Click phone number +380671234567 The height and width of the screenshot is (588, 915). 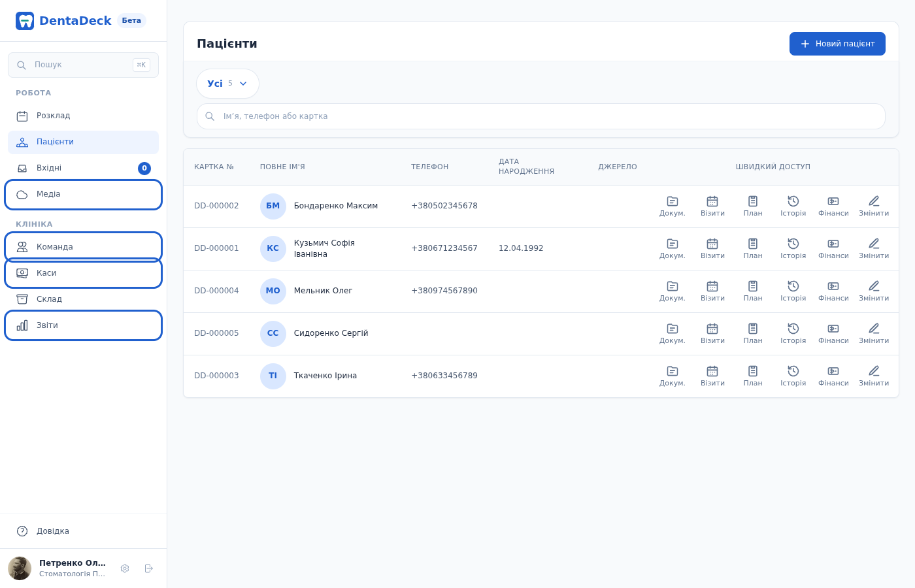[x=444, y=248]
